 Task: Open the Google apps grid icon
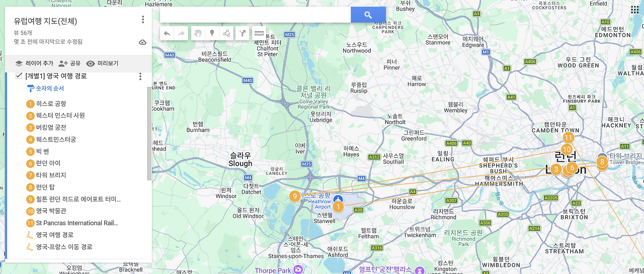coord(634,10)
